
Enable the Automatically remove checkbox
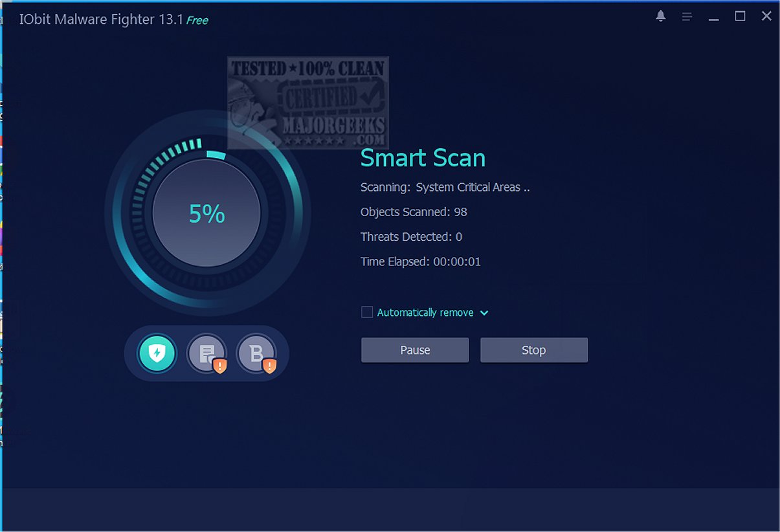(367, 313)
